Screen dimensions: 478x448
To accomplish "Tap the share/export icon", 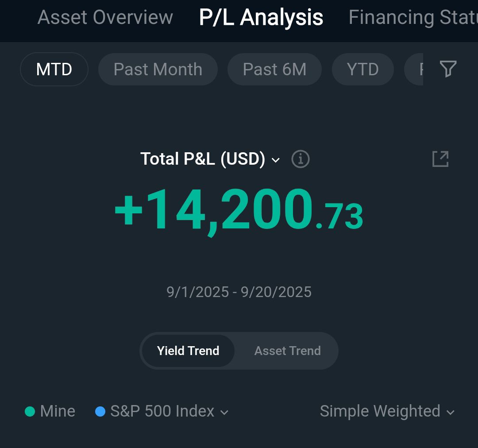I will pos(440,159).
